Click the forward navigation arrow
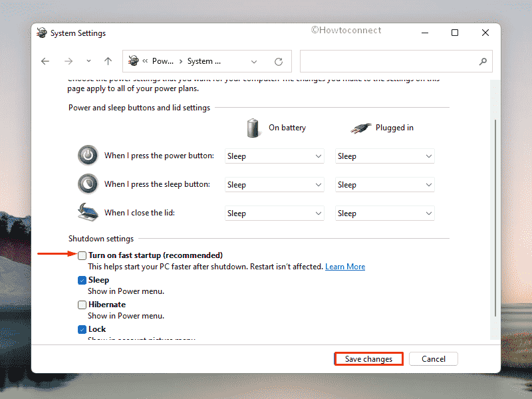Viewport: 532px width, 399px height. tap(68, 61)
